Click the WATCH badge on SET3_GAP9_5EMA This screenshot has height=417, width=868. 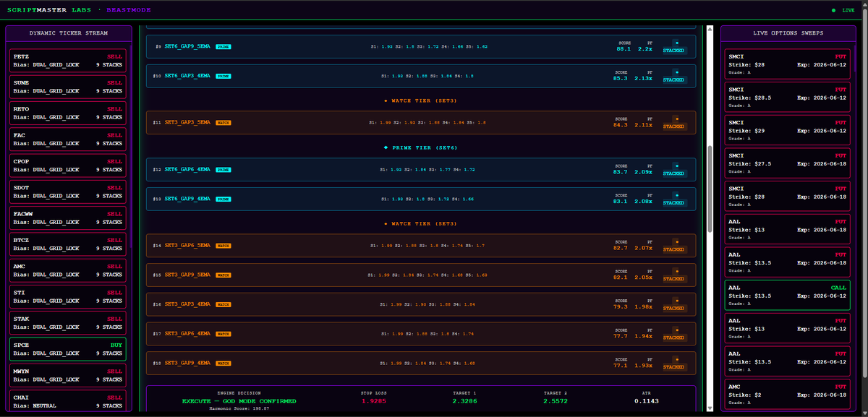point(224,275)
